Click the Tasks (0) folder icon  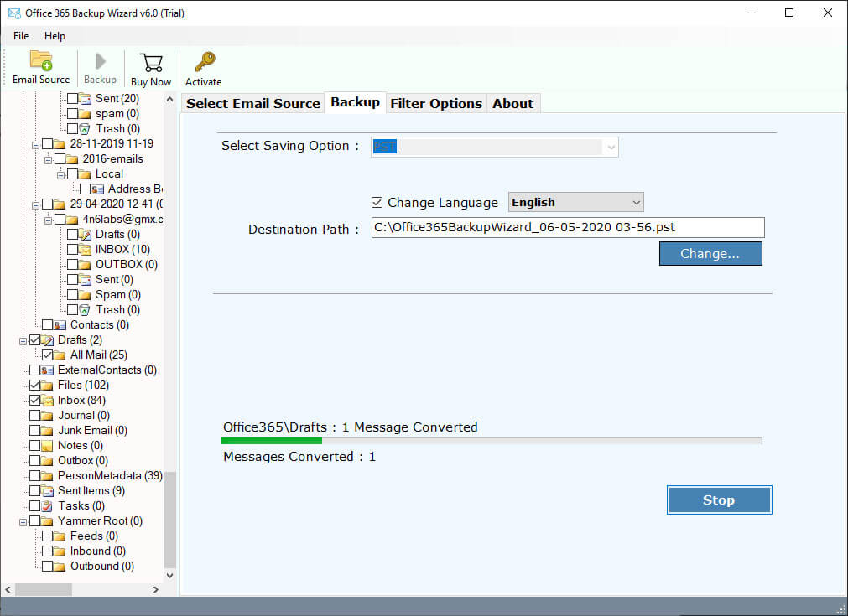(x=47, y=505)
